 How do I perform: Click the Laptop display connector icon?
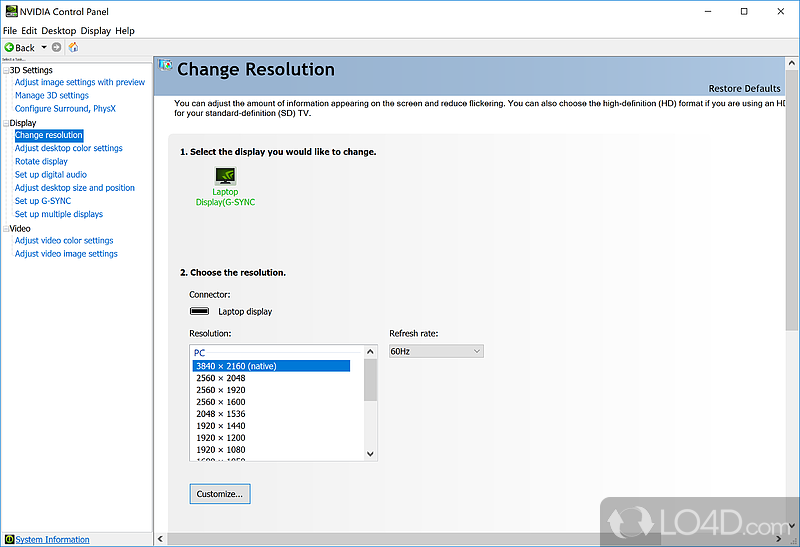pos(199,311)
